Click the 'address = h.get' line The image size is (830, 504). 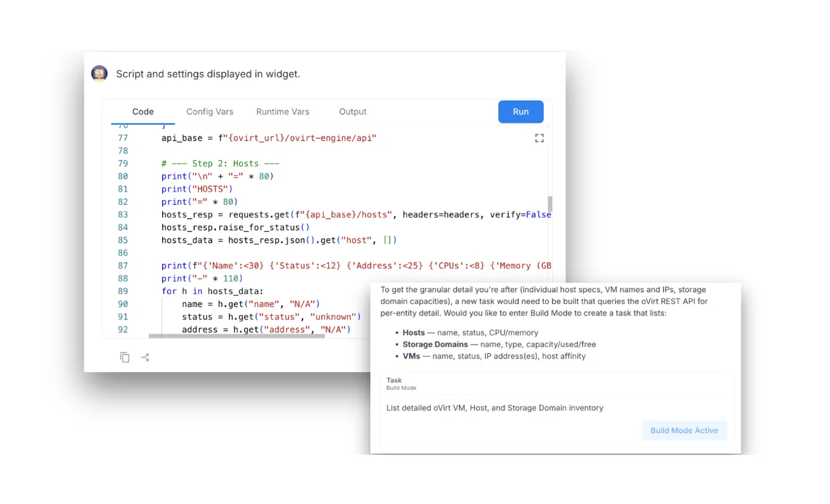tap(266, 329)
